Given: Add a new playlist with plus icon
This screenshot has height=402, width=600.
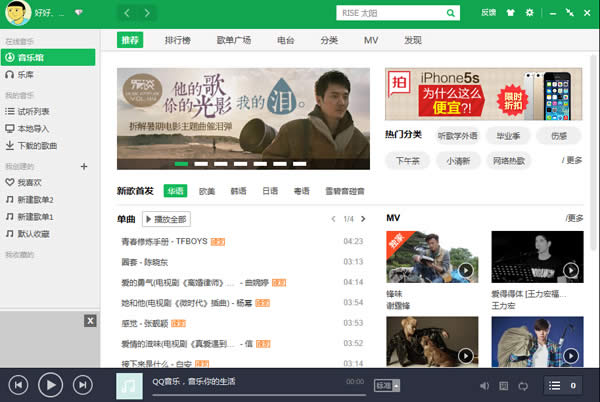Looking at the screenshot, I should click(x=83, y=166).
